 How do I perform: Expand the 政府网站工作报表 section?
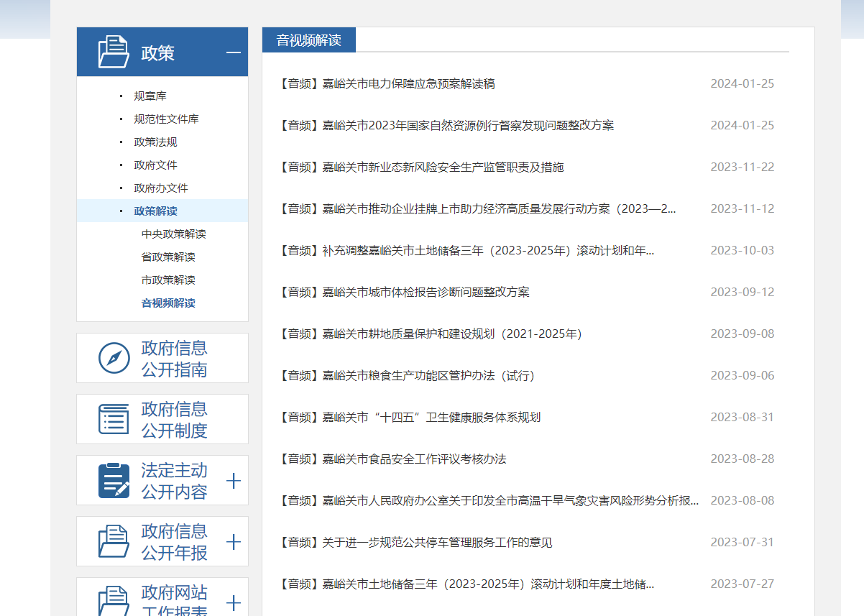pos(233,602)
